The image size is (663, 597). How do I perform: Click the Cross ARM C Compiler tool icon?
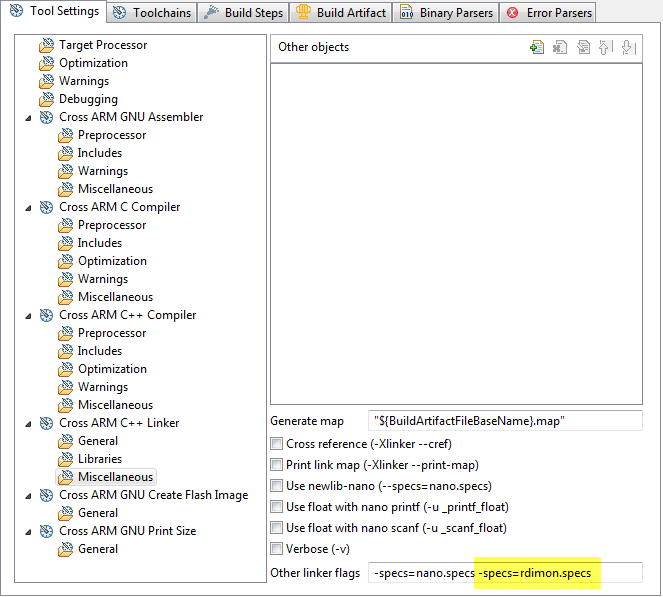click(46, 207)
